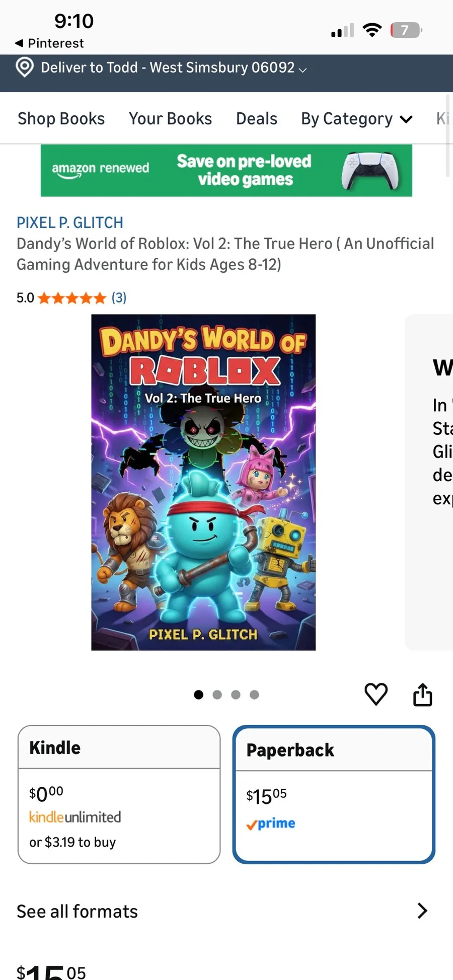Tap the battery indicator icon
The height and width of the screenshot is (980, 453).
point(406,30)
